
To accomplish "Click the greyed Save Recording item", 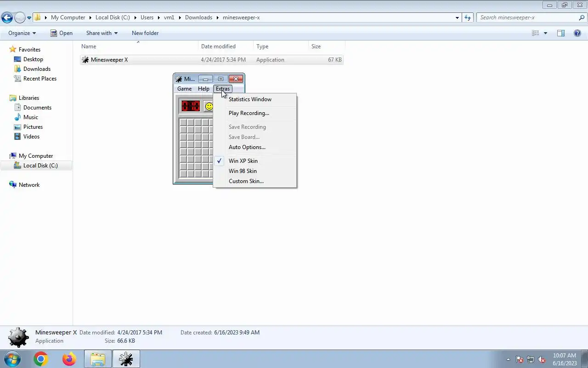I will click(x=255, y=127).
